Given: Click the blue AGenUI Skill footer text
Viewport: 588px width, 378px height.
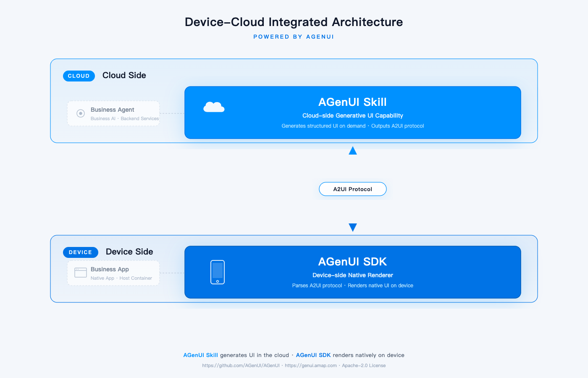Looking at the screenshot, I should click(201, 355).
